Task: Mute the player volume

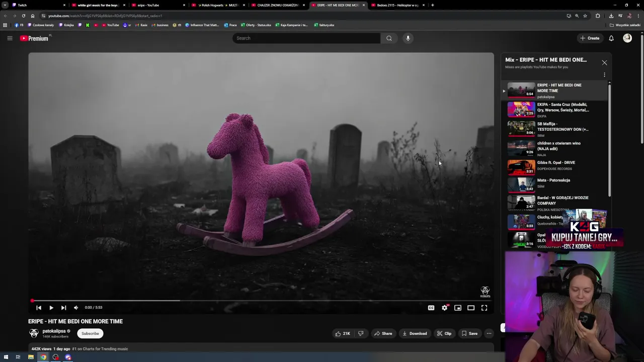Action: coord(76,308)
